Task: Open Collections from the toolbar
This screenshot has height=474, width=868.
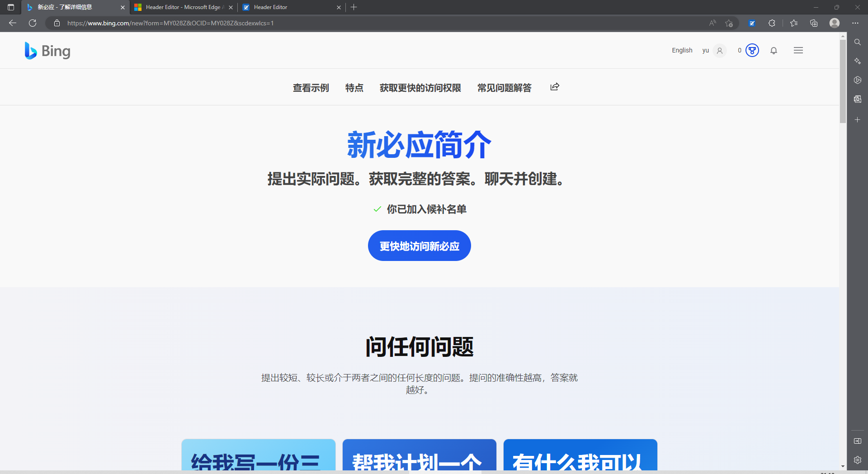Action: pos(814,23)
